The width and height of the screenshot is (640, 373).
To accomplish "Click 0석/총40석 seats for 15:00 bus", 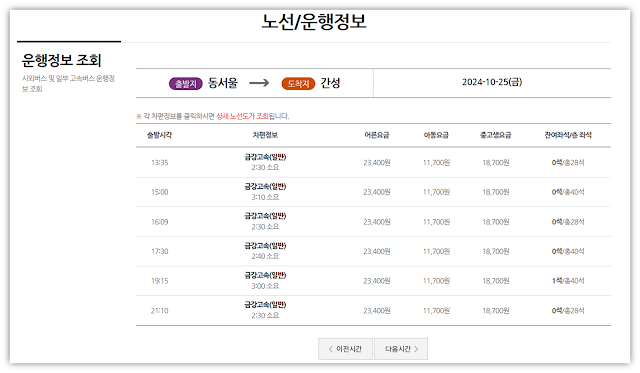I will [x=568, y=192].
